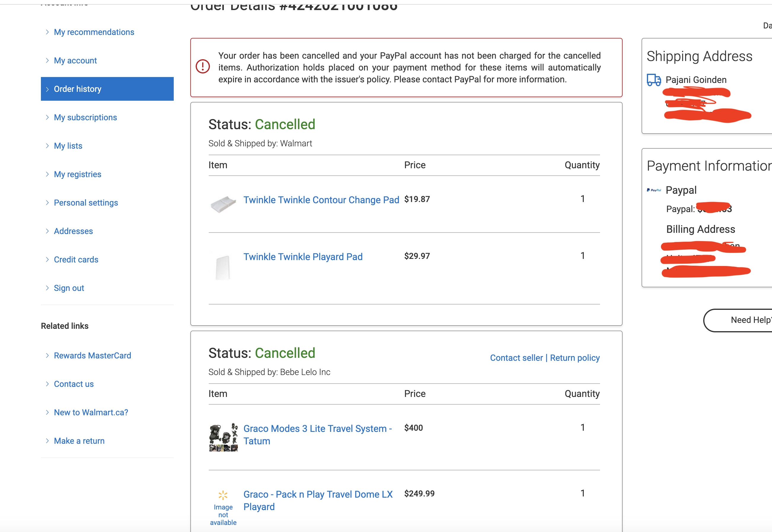Open the Twinkle Twinkle Contour Change Pad product
The image size is (772, 532).
(x=321, y=200)
